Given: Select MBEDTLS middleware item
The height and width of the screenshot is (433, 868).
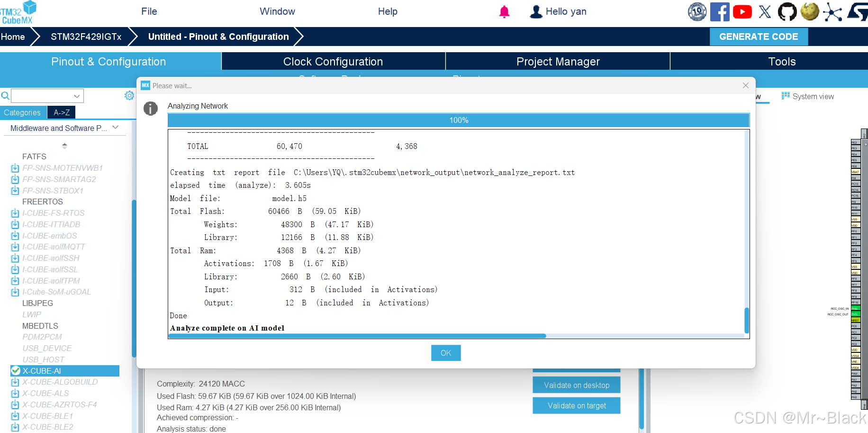Looking at the screenshot, I should point(40,326).
